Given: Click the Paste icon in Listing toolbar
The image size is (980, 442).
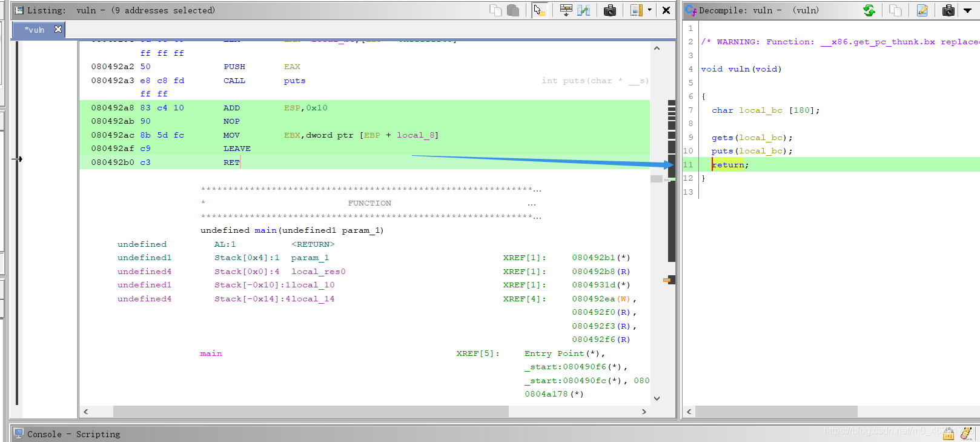Looking at the screenshot, I should (x=513, y=10).
